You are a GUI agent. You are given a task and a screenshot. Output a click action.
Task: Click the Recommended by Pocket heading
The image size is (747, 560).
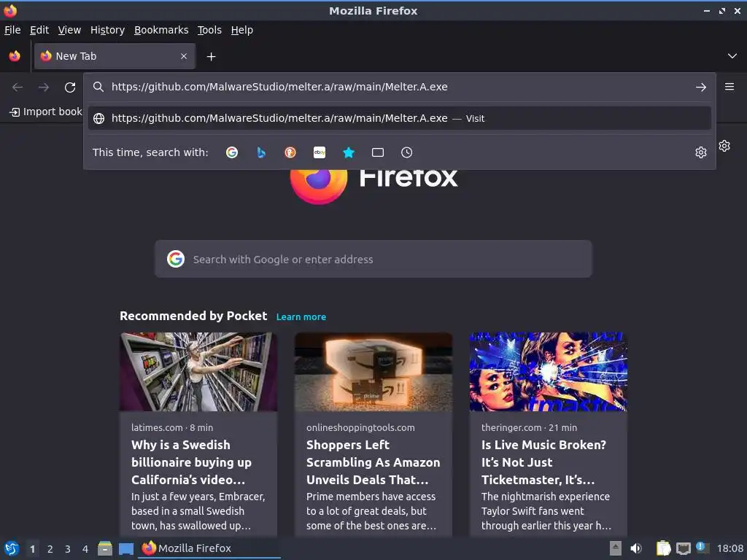pos(193,316)
